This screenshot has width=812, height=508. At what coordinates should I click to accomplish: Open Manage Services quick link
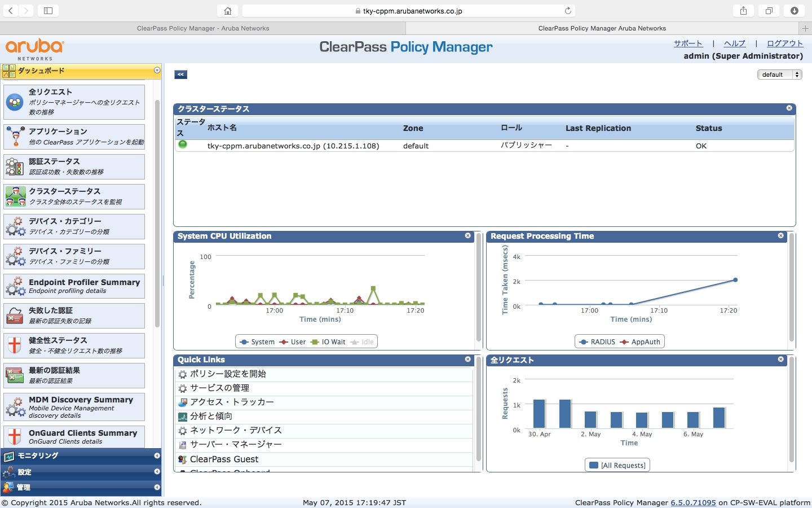219,388
